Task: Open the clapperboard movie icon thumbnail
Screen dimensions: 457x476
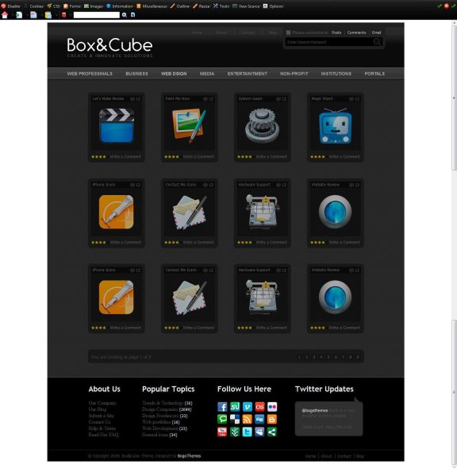Action: 117,126
